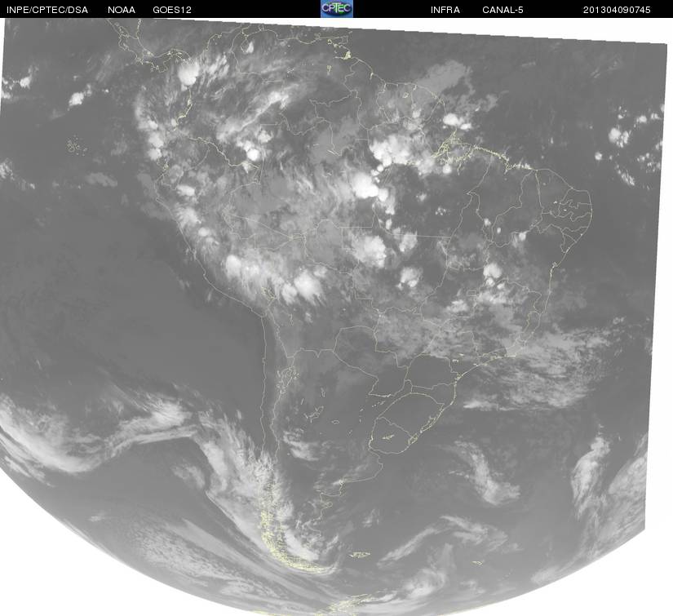Click the INPE/CPTEC/DSA header text
673x616 pixels.
(46, 10)
